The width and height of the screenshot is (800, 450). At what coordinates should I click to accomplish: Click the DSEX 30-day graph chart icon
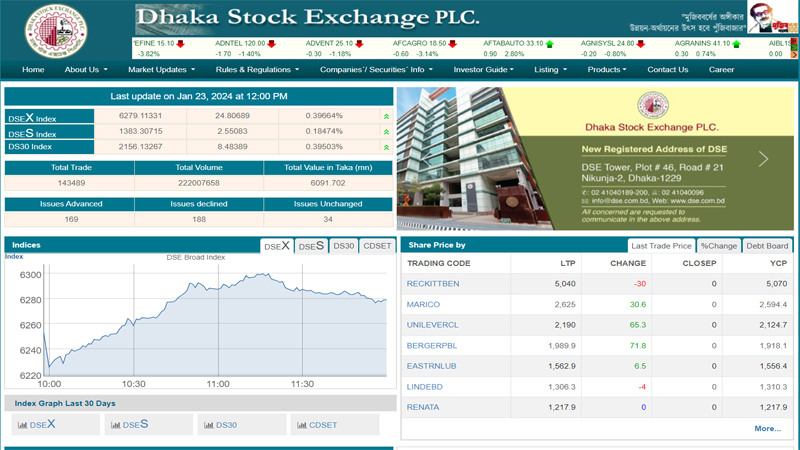(x=23, y=425)
